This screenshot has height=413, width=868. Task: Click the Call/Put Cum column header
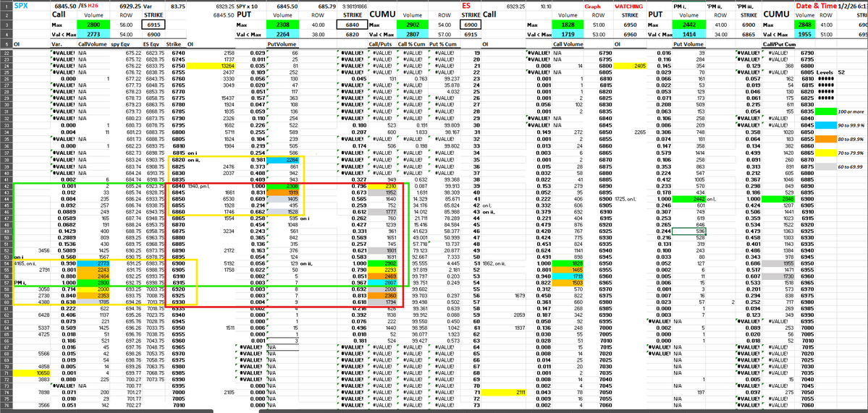pos(780,43)
